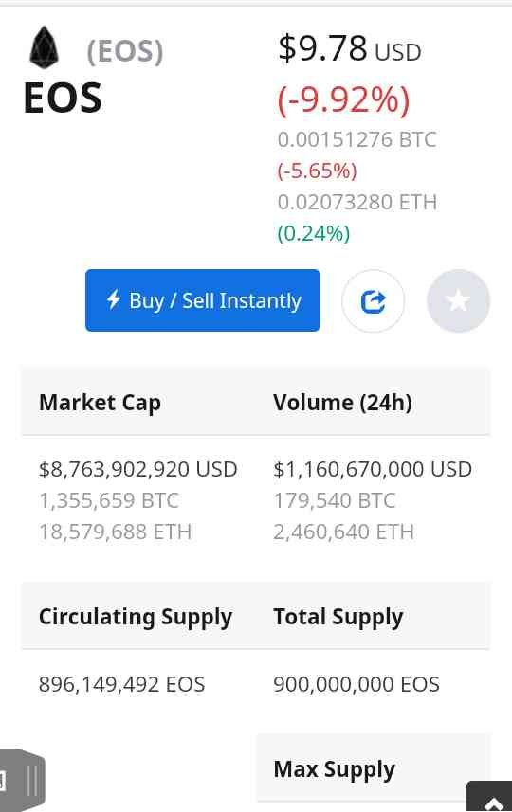
Task: Select the -9.92% USD change value
Action: click(x=344, y=99)
